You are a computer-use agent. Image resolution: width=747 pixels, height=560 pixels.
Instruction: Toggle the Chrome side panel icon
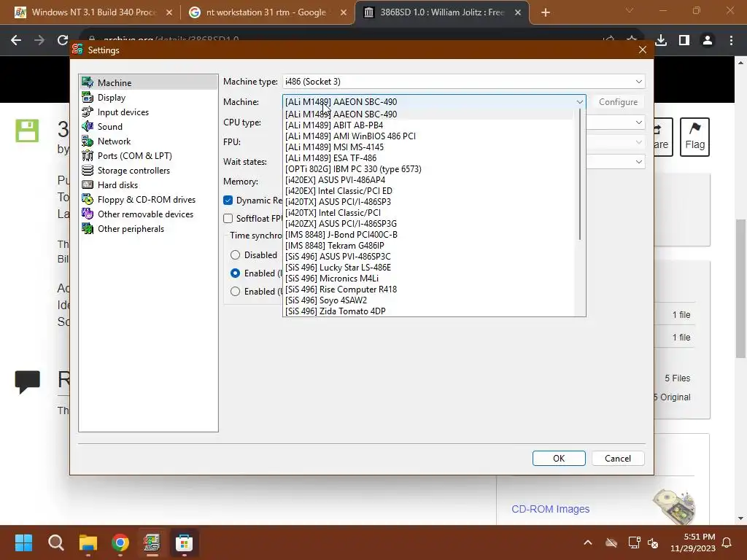pyautogui.click(x=684, y=41)
